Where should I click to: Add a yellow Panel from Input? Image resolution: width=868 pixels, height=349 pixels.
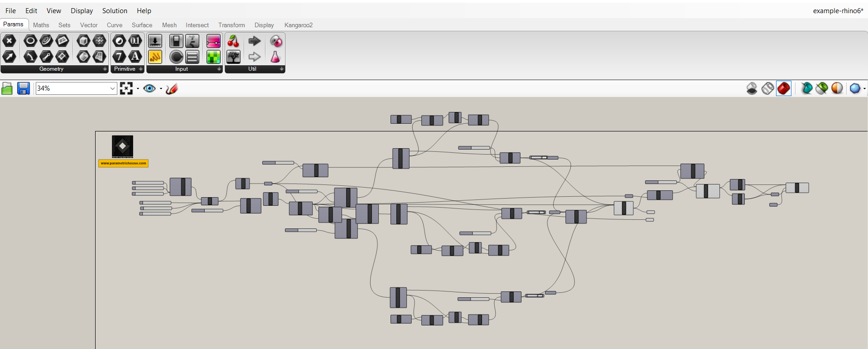[x=155, y=57]
